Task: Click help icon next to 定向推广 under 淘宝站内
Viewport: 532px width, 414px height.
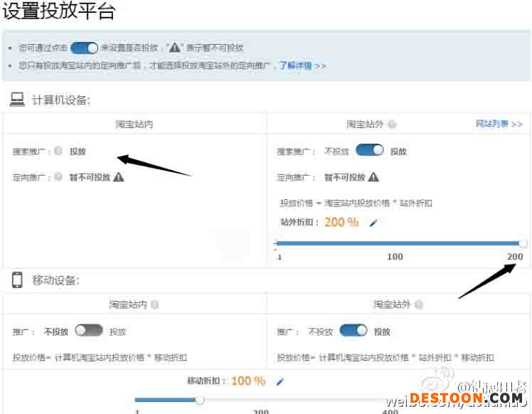Action: (x=58, y=177)
